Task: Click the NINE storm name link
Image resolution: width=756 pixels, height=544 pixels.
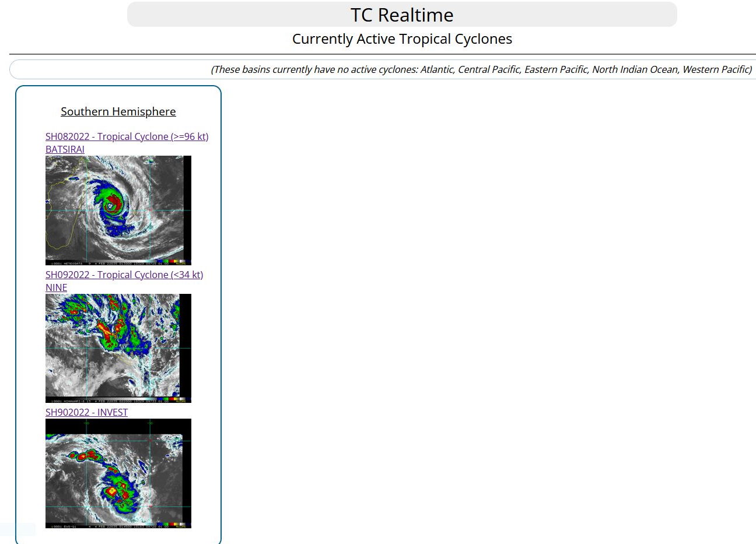Action: coord(56,287)
